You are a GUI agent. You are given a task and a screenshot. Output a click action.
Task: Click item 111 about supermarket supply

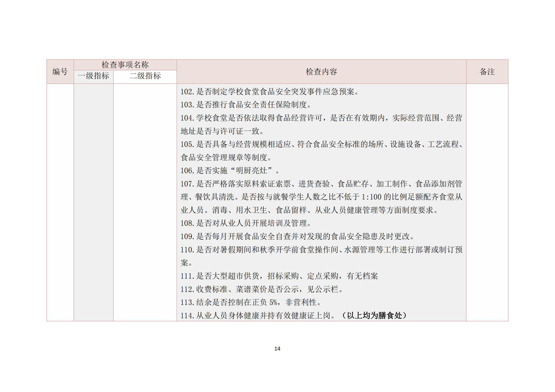(279, 276)
